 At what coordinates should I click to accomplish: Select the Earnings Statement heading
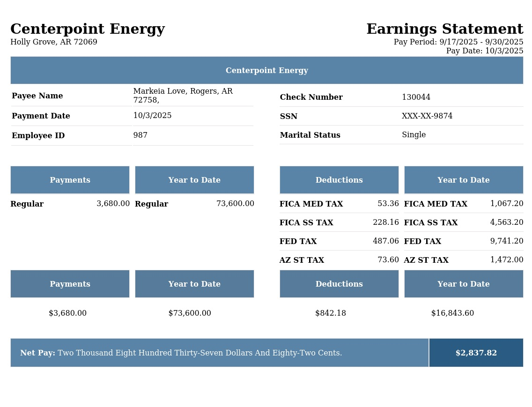[x=445, y=29]
